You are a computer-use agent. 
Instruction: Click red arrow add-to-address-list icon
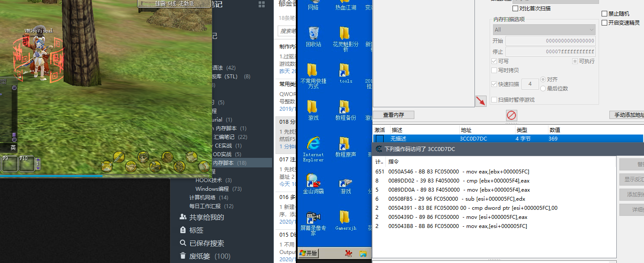click(481, 101)
